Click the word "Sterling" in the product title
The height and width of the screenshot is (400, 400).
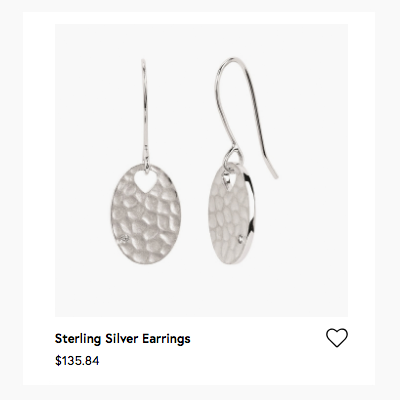coord(78,339)
